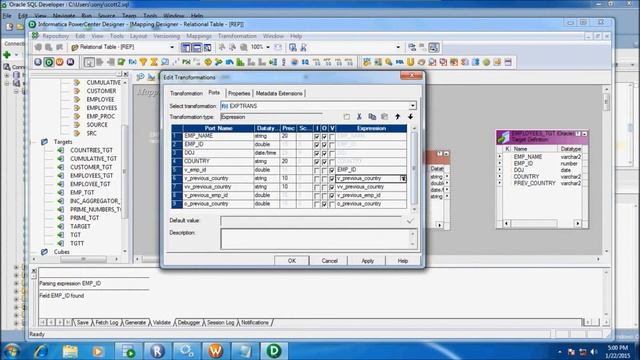Click the cut (scissors) icon above ports grid

[x=359, y=117]
